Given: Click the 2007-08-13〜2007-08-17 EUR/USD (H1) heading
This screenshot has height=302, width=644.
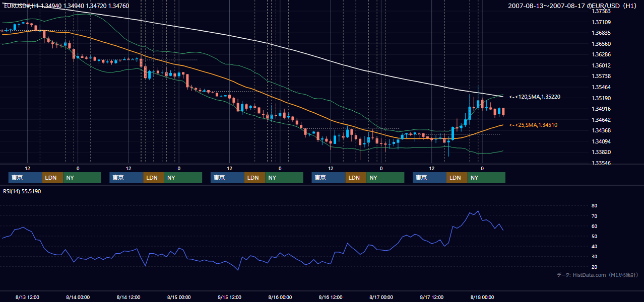Looking at the screenshot, I should pyautogui.click(x=573, y=6).
